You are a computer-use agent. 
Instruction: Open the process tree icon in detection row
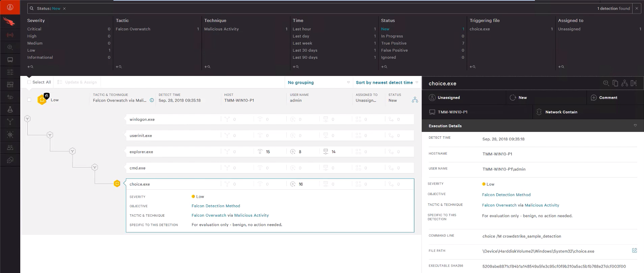click(x=415, y=100)
